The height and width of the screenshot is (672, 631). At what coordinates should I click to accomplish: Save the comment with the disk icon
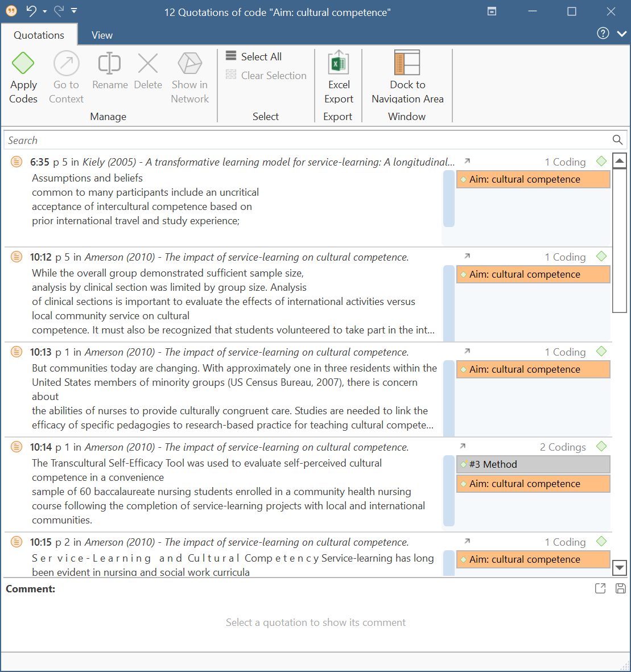click(x=621, y=588)
